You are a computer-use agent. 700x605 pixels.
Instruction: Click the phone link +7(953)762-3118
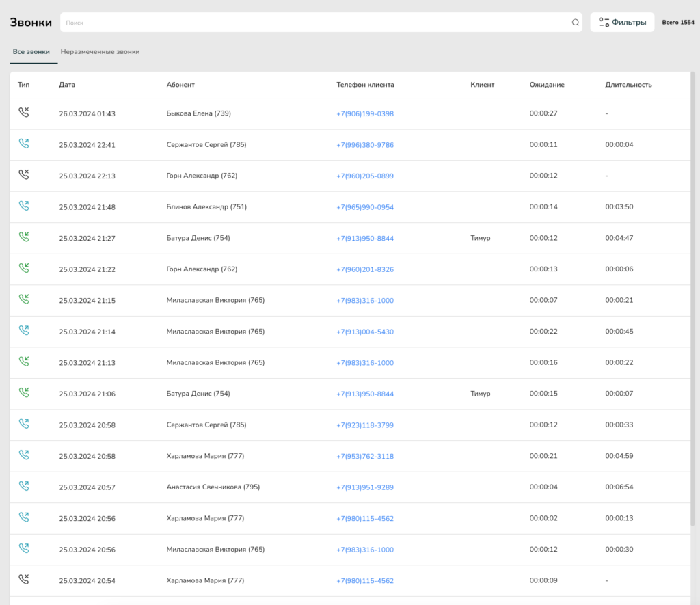pos(365,457)
